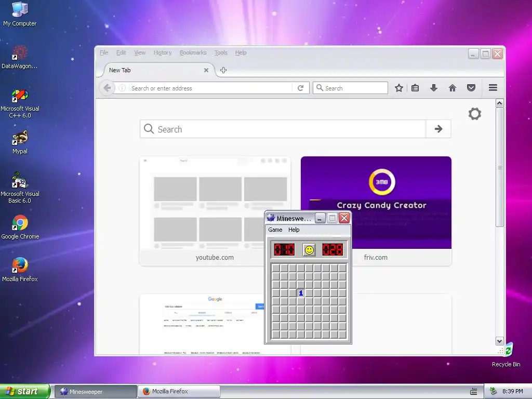The image size is (532, 399).
Task: Click scrollbar up arrow in Firefox
Action: pyautogui.click(x=499, y=103)
